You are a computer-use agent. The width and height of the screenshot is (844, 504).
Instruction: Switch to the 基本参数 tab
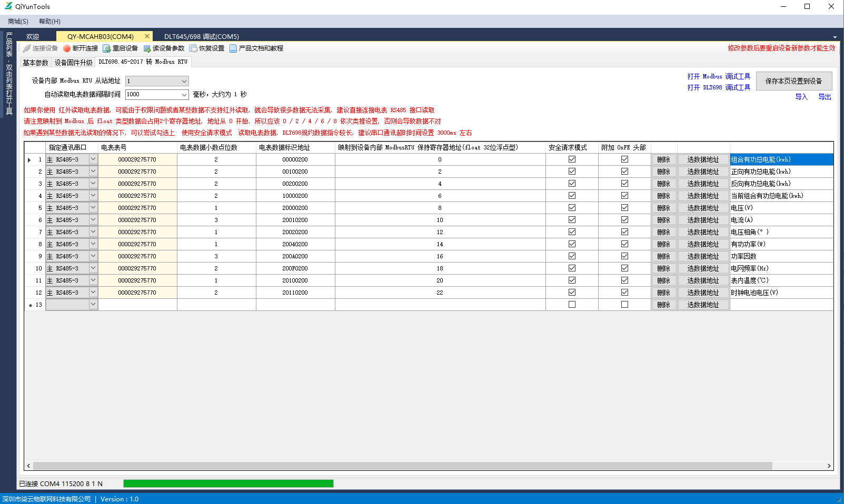[x=35, y=63]
